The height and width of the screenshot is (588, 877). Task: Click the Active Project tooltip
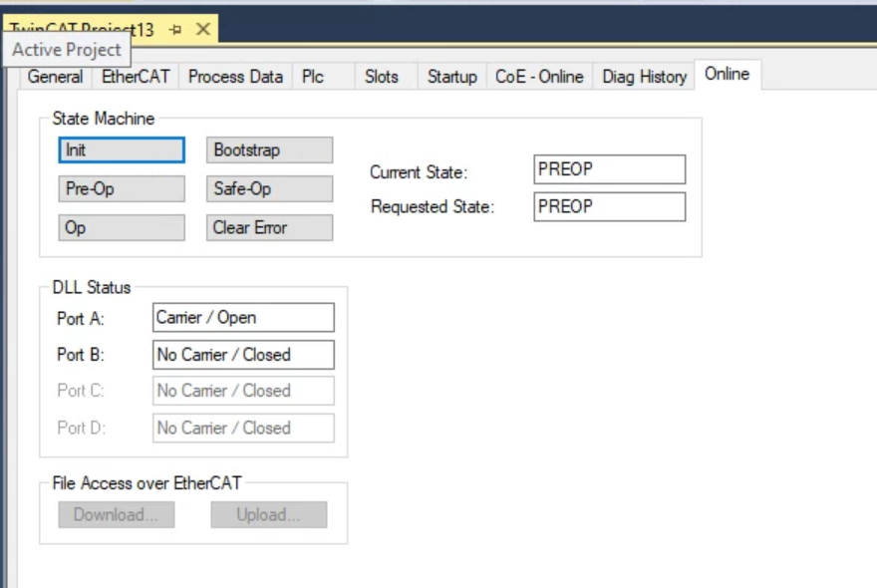click(67, 50)
